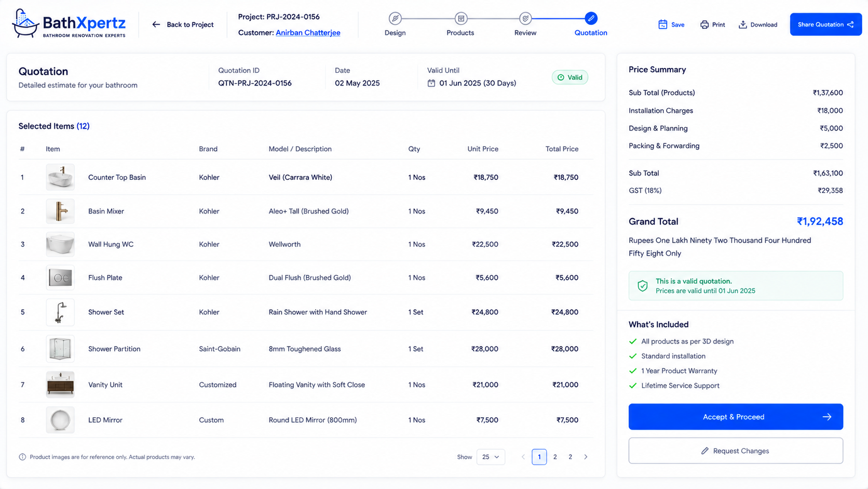Screen dimensions: 868x489
Task: Click the Project: PRJ-2024-0156 label
Action: [x=279, y=17]
